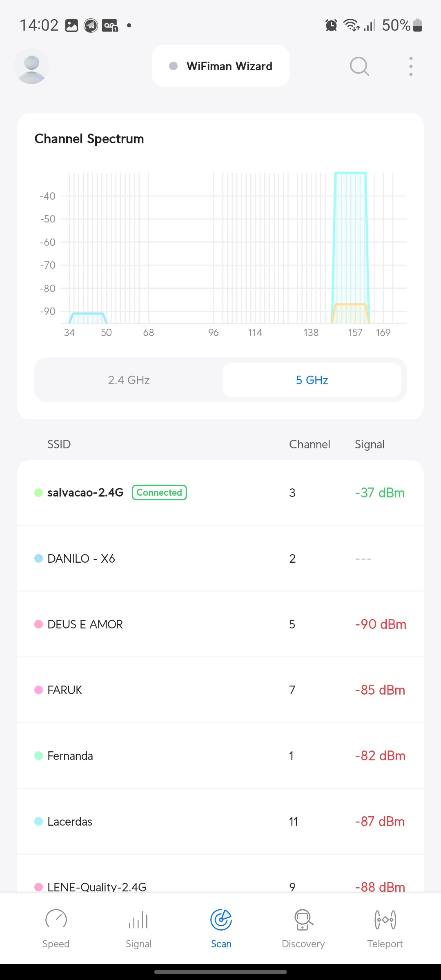This screenshot has width=441, height=980.
Task: Tap the alarm icon in status bar
Action: (x=331, y=25)
